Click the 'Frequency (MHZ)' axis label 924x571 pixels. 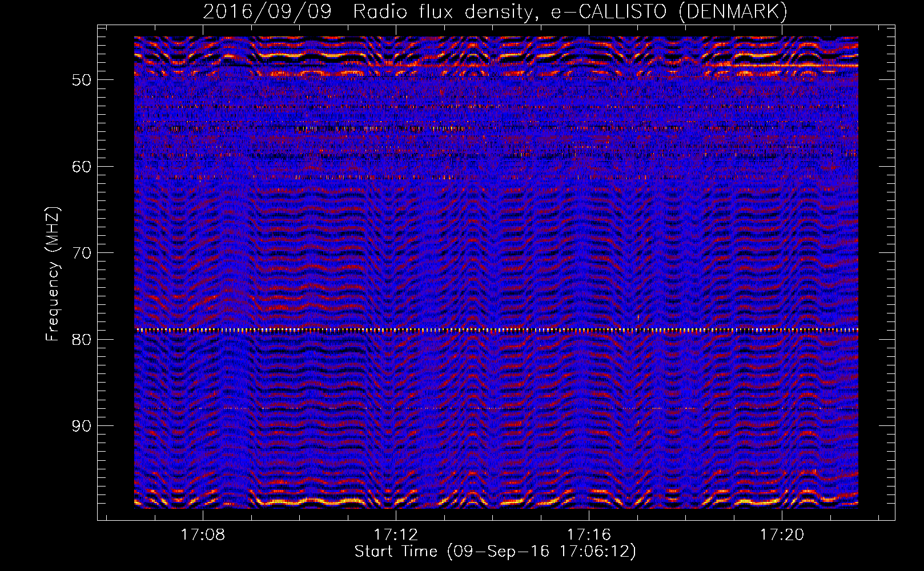click(52, 274)
